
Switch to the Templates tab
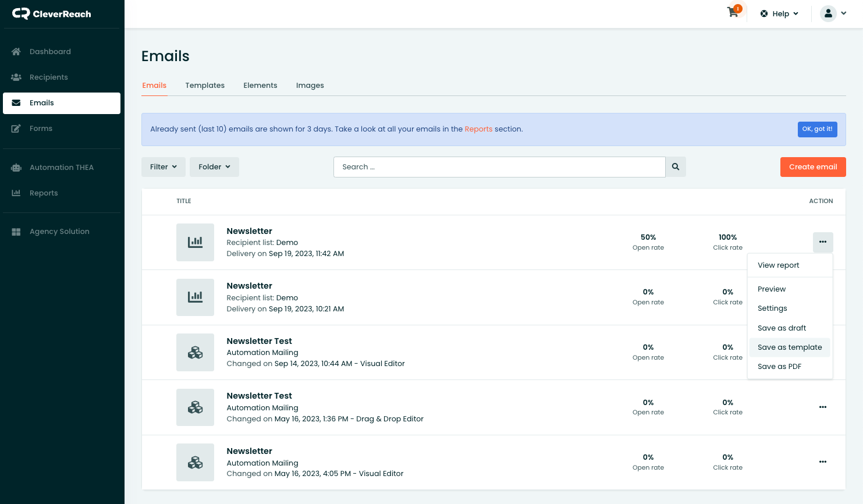point(205,85)
